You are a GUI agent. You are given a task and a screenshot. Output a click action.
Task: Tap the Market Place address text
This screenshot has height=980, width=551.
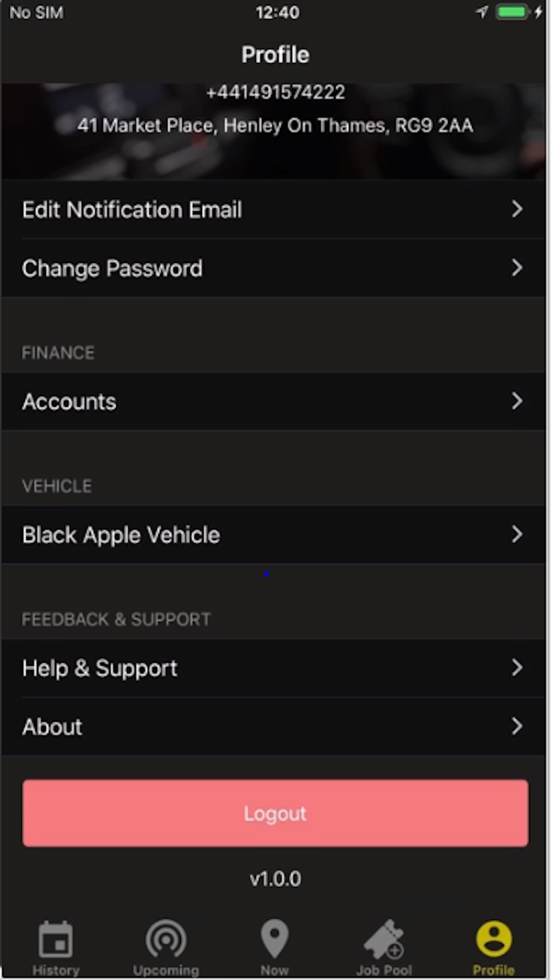coord(275,126)
